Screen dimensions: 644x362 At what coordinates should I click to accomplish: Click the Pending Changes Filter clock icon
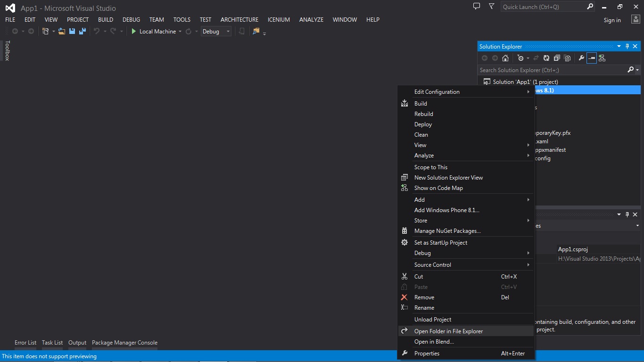pos(520,58)
